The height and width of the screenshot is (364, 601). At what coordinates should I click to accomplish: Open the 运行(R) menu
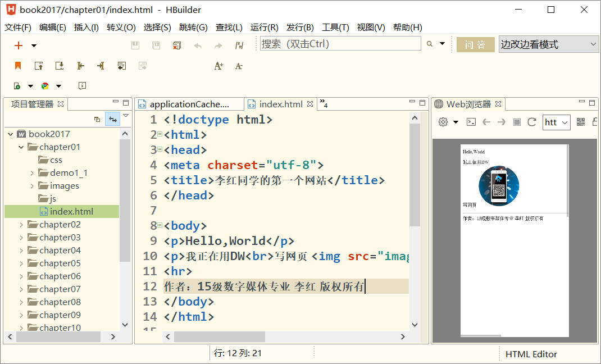264,27
